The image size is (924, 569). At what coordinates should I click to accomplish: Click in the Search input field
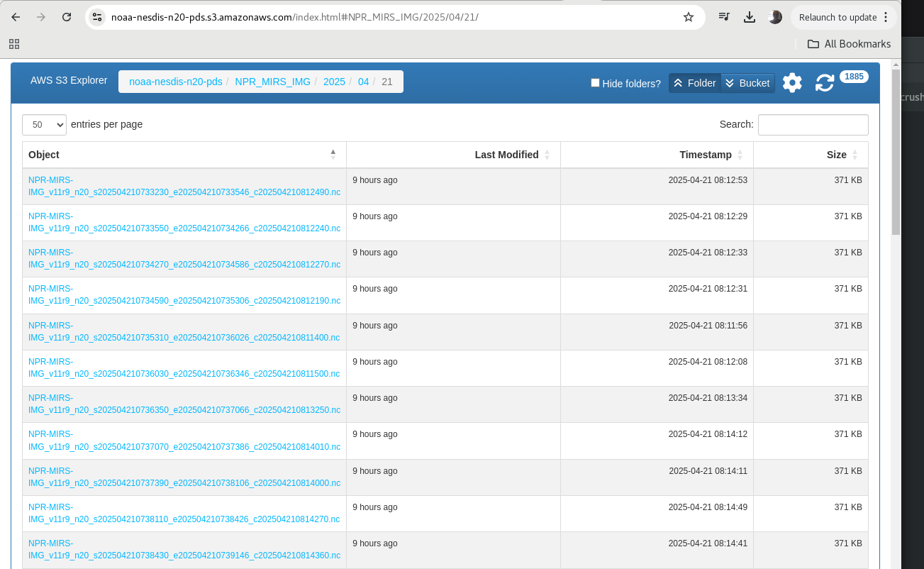coord(813,124)
